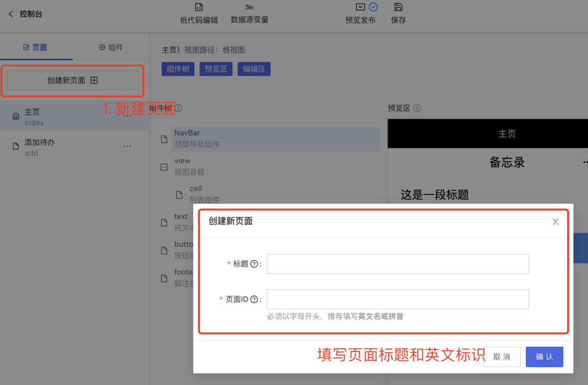This screenshot has height=385, width=588.
Task: Toggle the 组件树 panel button
Action: [178, 69]
